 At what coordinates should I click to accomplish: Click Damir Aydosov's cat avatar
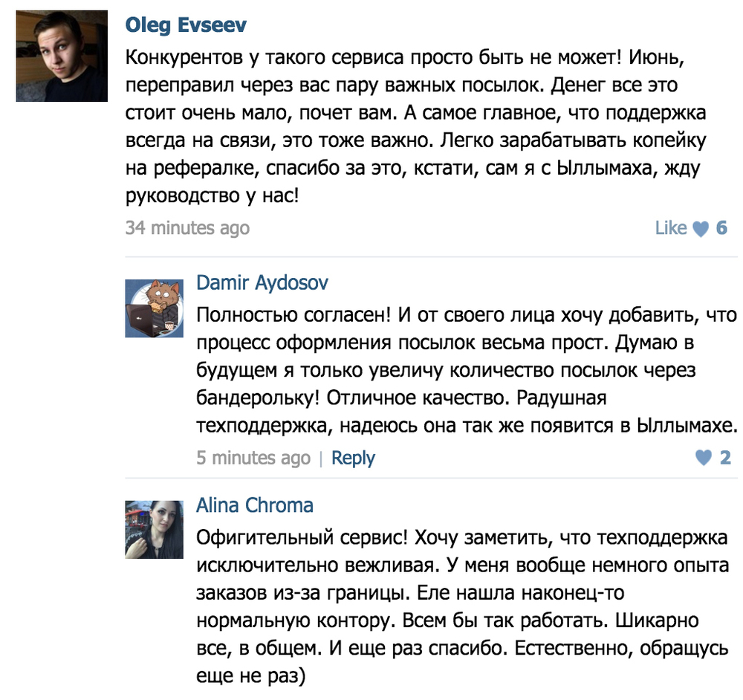coord(153,309)
